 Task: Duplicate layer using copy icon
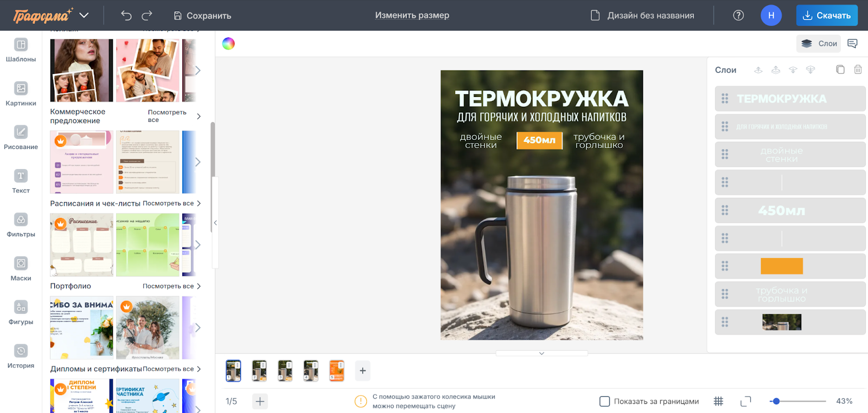pyautogui.click(x=840, y=69)
